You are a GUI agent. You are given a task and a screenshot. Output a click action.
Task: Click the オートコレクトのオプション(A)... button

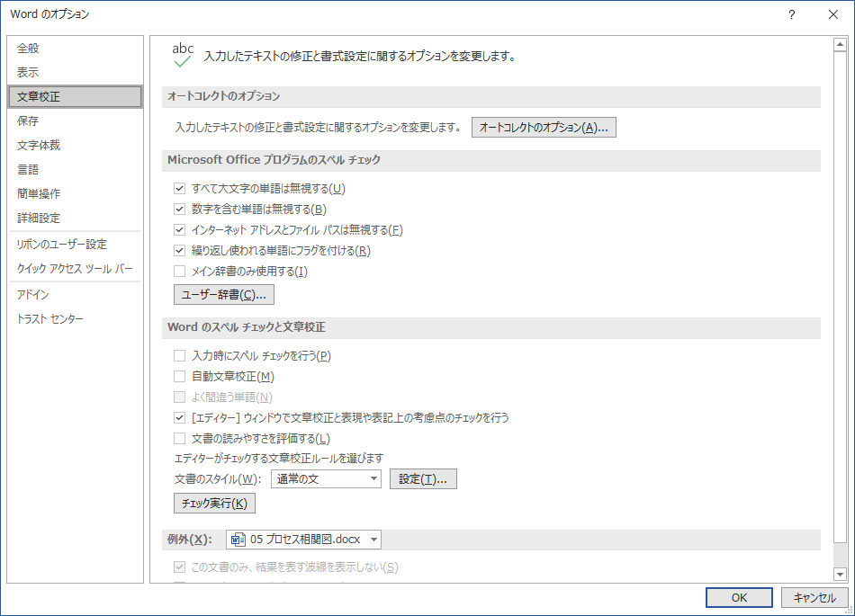coord(544,127)
